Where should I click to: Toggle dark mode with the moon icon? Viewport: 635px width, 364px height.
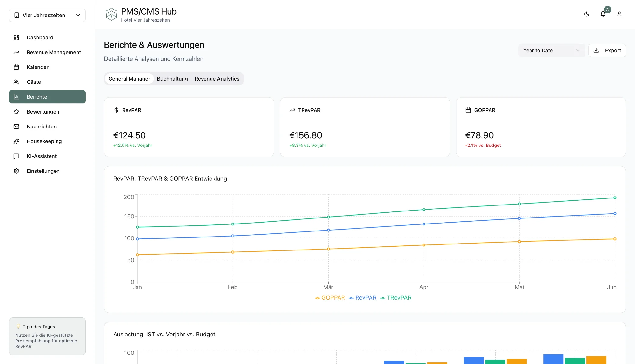click(586, 14)
